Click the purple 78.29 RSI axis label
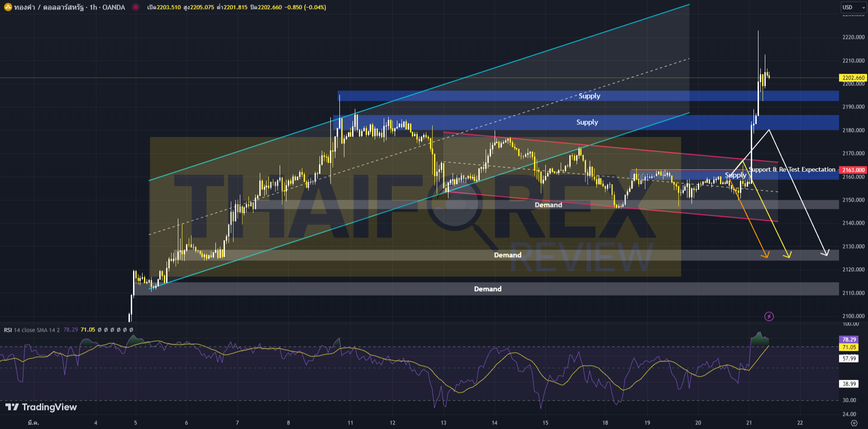 click(x=849, y=339)
